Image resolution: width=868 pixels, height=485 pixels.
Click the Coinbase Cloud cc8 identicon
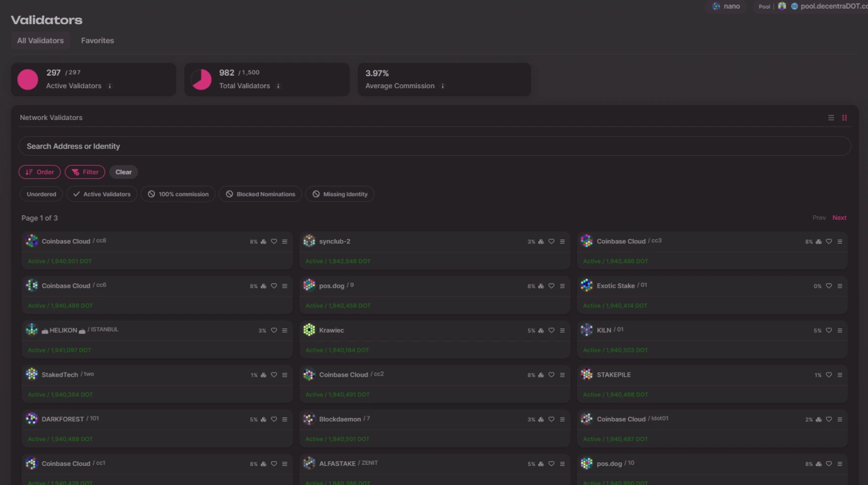point(32,241)
